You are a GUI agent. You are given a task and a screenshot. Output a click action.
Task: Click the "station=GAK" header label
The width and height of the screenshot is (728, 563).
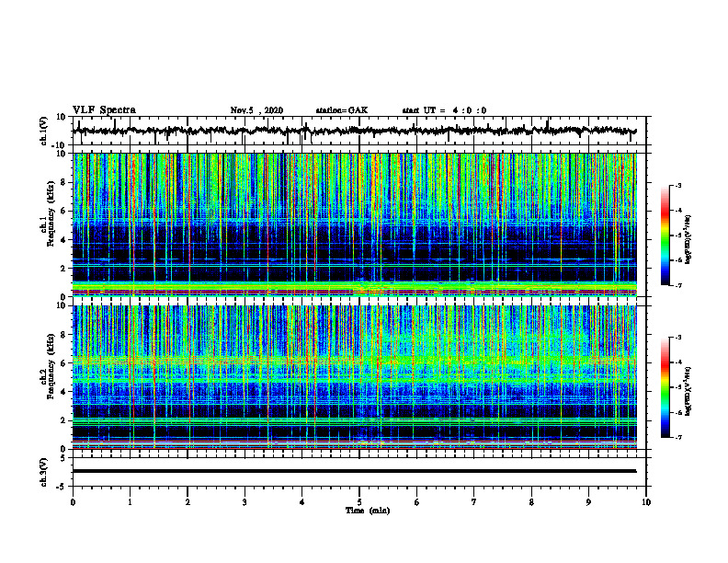(342, 110)
